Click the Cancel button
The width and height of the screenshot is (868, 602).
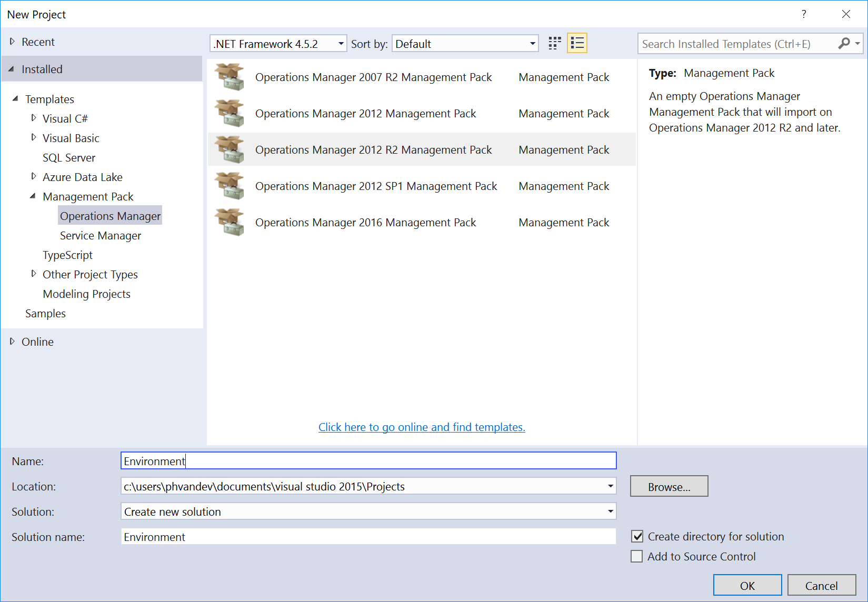822,586
